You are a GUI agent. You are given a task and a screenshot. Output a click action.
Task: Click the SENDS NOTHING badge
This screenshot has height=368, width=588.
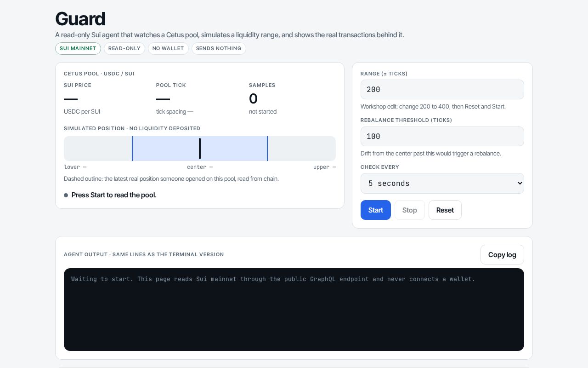click(x=219, y=48)
